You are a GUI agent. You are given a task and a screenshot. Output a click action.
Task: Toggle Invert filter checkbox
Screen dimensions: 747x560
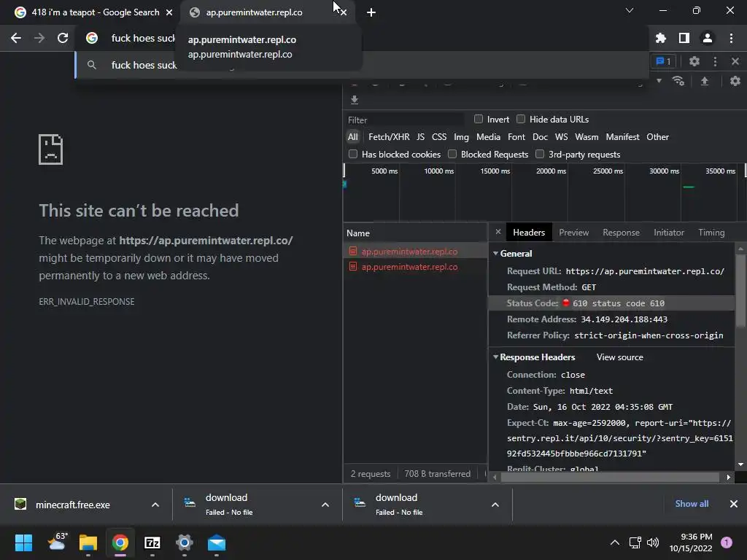click(479, 119)
